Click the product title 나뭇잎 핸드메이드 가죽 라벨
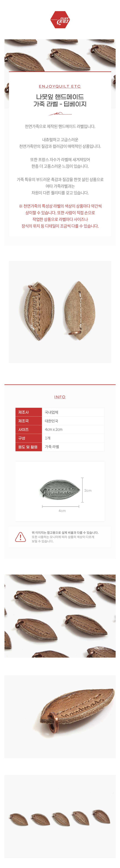The height and width of the screenshot is (868, 120). pos(60,100)
